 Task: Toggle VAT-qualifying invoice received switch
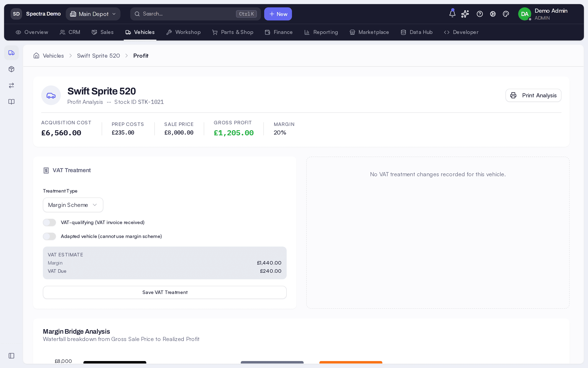pyautogui.click(x=49, y=222)
